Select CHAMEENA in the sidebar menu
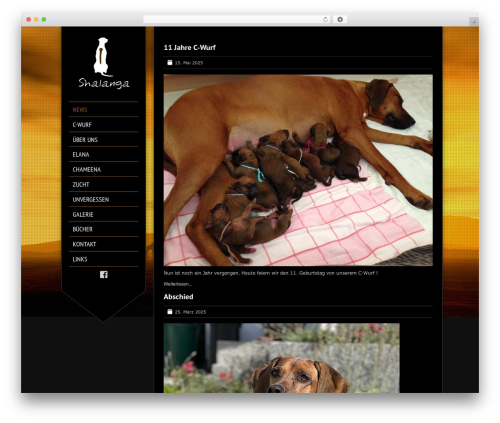 point(87,170)
